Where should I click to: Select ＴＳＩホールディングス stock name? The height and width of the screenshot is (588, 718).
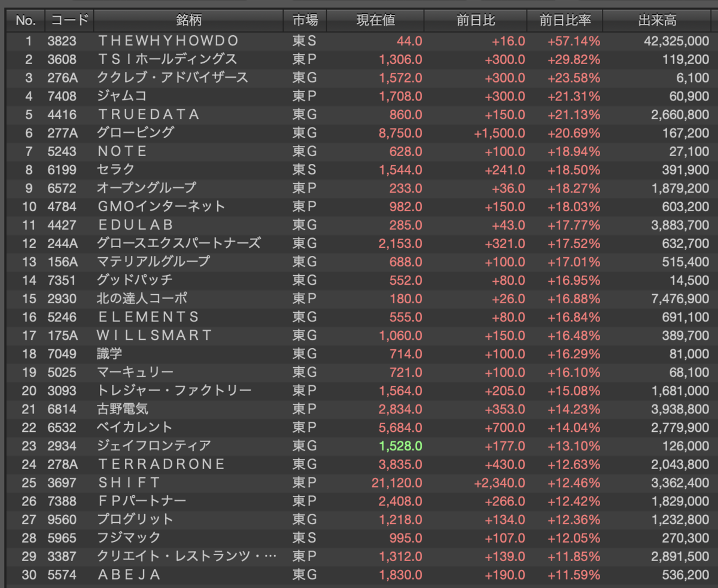pyautogui.click(x=167, y=59)
